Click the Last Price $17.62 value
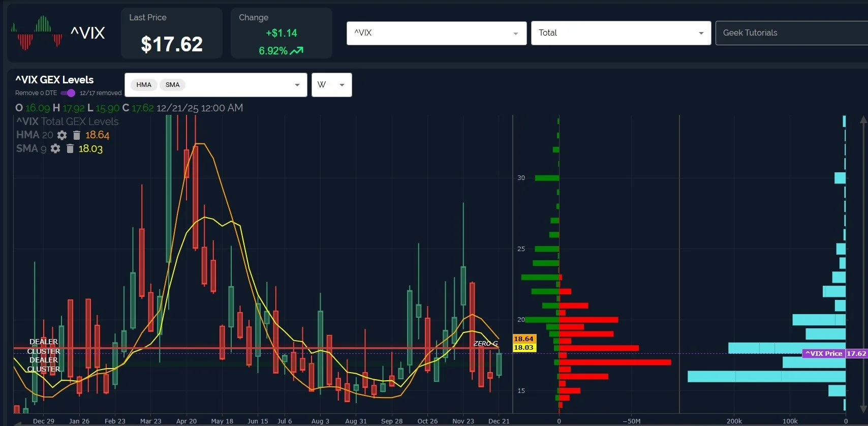 click(172, 44)
